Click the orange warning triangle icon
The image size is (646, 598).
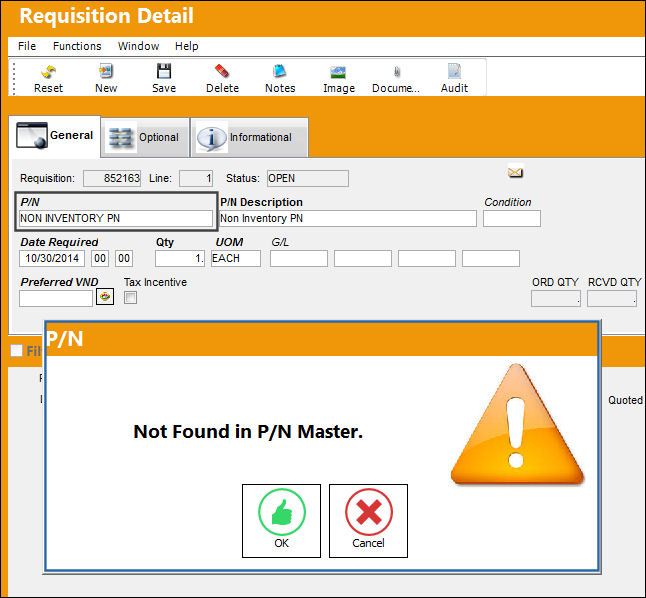click(x=517, y=424)
